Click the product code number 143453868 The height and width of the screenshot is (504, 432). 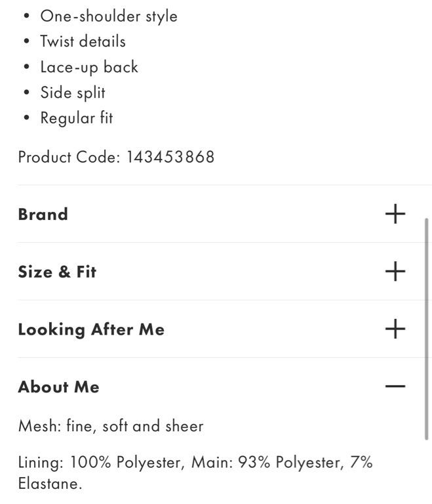(x=170, y=157)
